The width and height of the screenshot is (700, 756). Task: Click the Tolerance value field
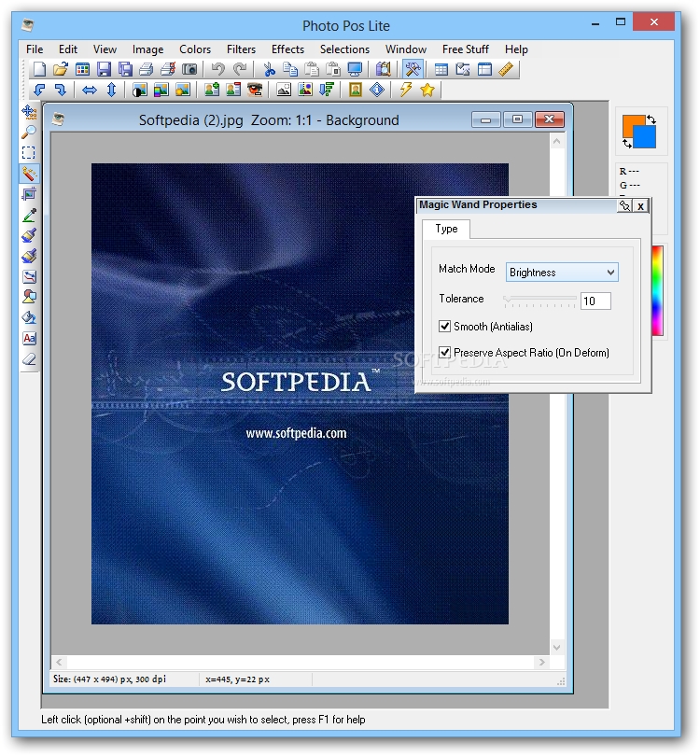(595, 301)
